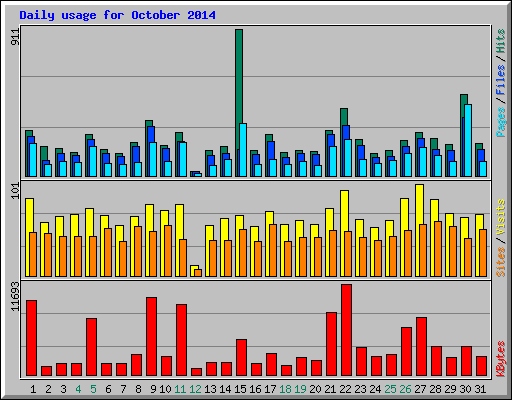Click the 101 visits axis value
The image size is (512, 400).
pos(15,191)
